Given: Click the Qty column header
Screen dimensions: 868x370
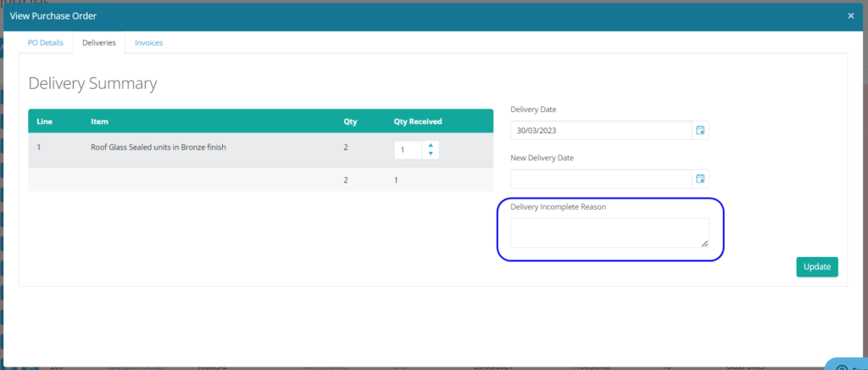Looking at the screenshot, I should (x=349, y=121).
